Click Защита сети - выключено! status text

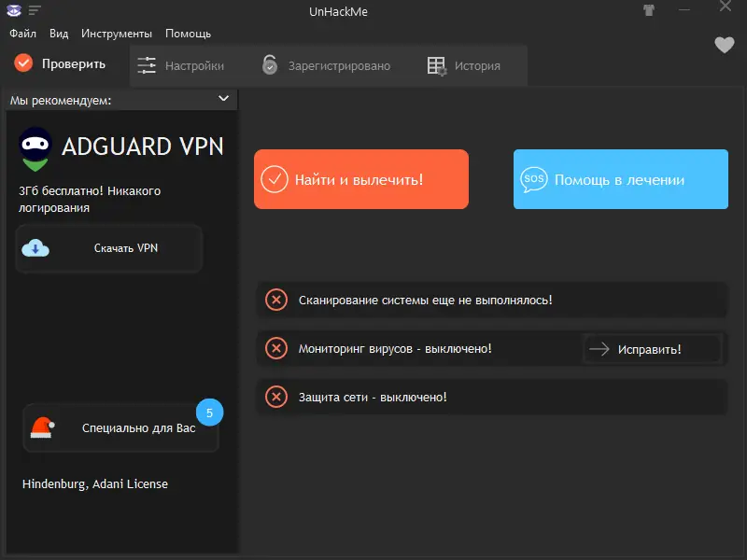click(373, 398)
